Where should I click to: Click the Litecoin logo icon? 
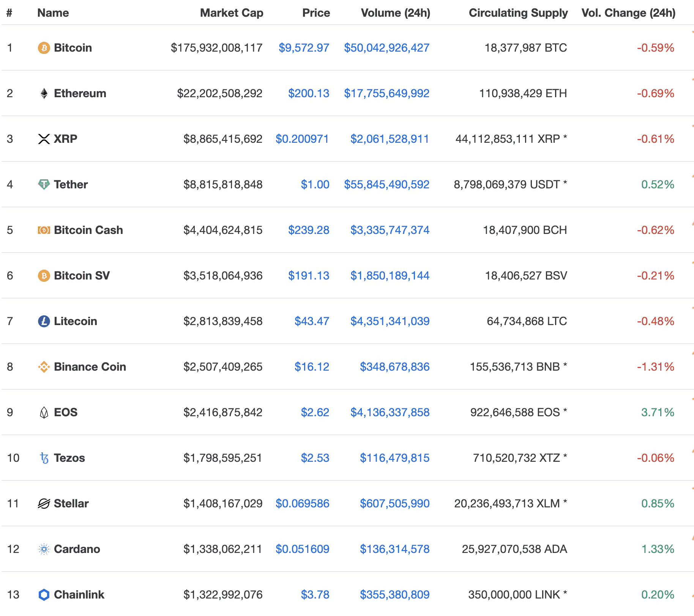44,321
